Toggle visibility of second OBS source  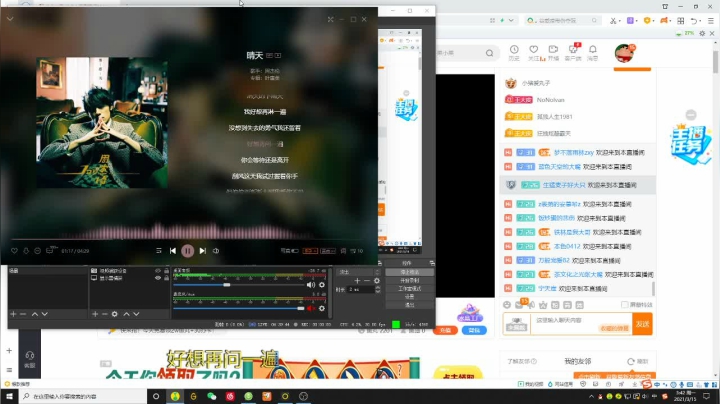coord(158,278)
